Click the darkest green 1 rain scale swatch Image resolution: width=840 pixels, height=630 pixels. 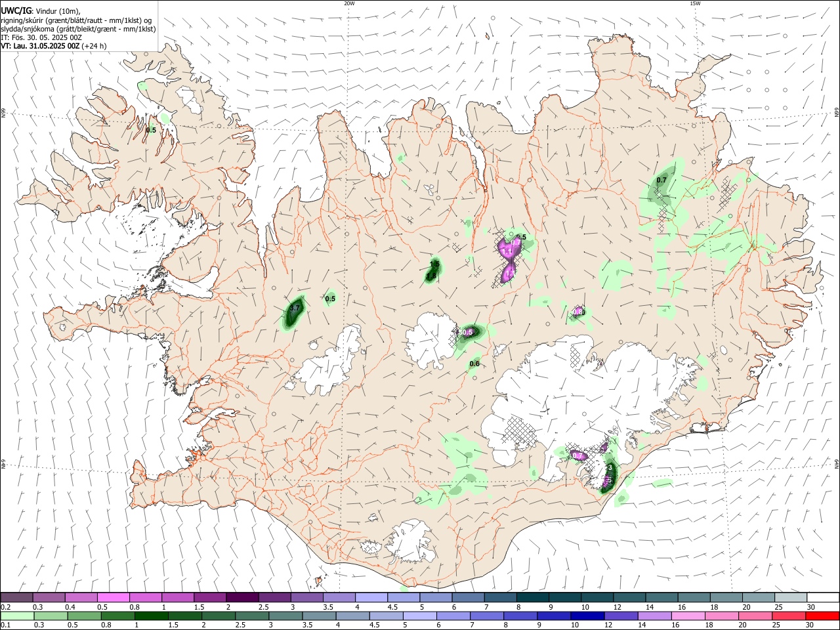[150, 616]
